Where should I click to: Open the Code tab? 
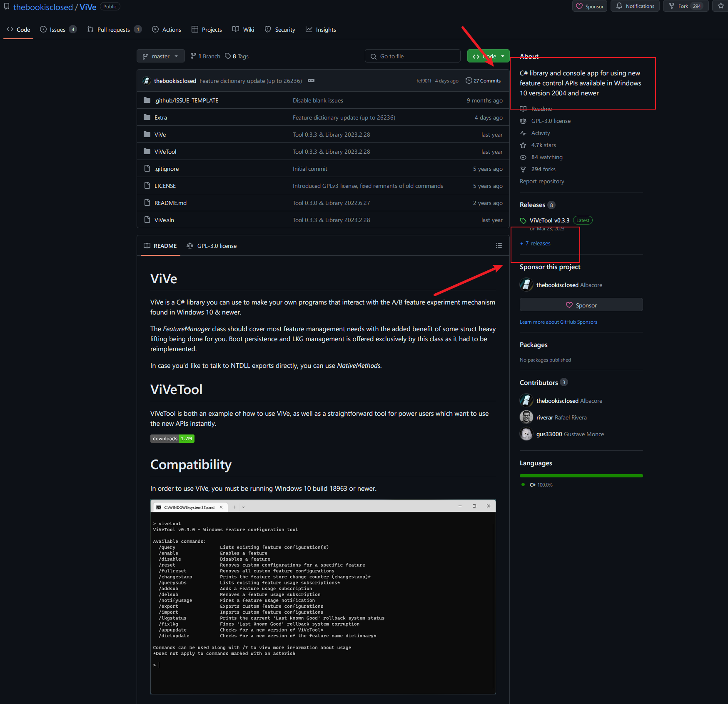18,30
